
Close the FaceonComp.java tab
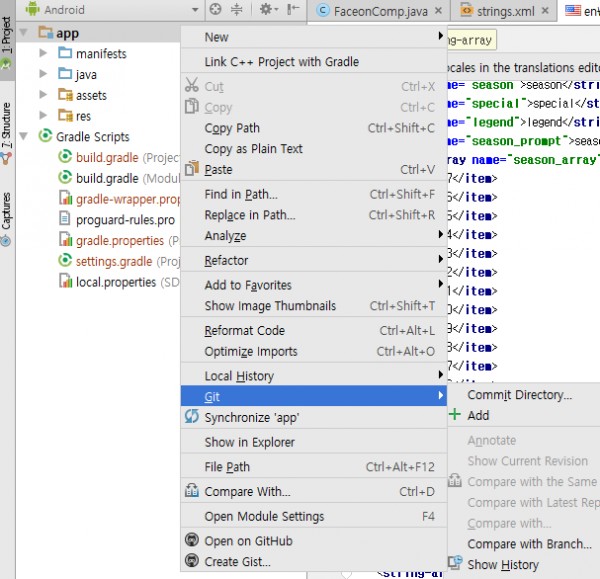coord(439,11)
